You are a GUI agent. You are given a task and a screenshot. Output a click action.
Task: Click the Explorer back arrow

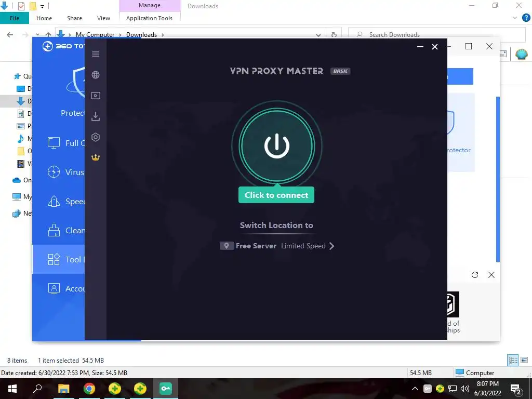tap(10, 35)
